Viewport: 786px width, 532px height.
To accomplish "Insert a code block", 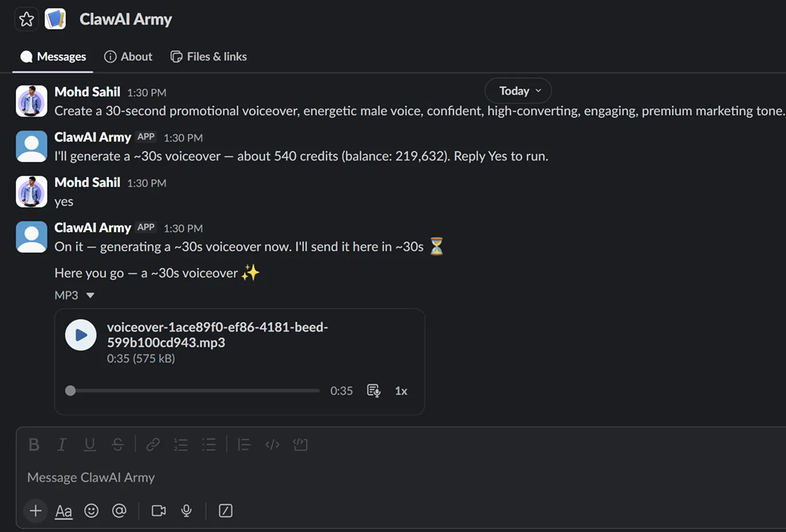I will coord(300,444).
